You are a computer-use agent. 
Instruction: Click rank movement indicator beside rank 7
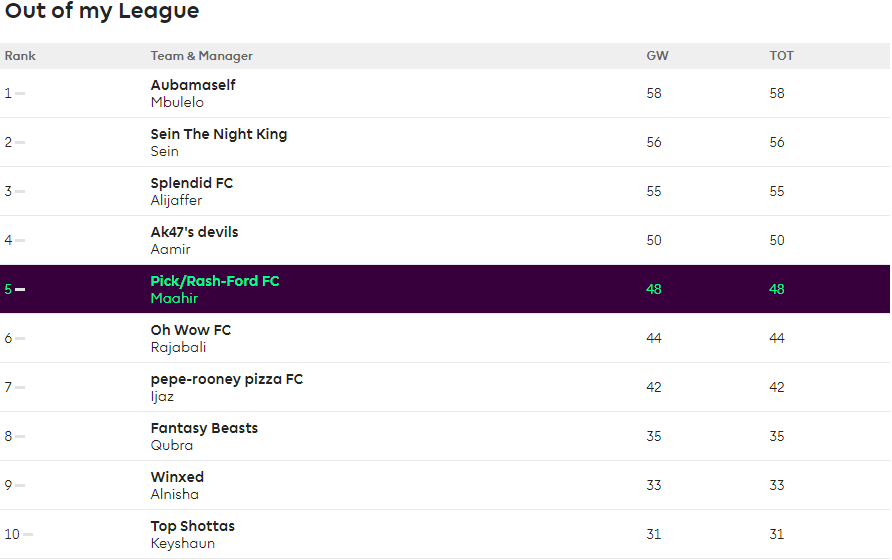click(20, 387)
